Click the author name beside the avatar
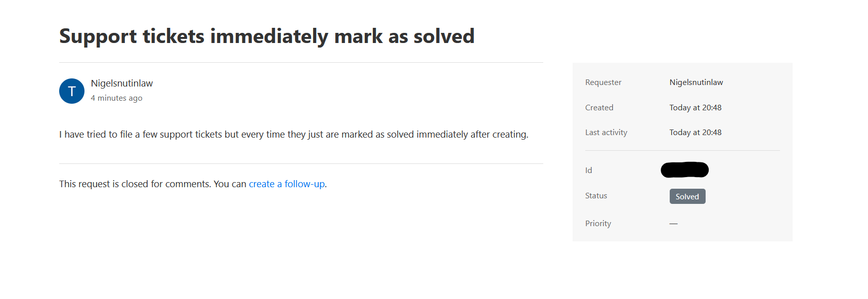The height and width of the screenshot is (299, 868). click(x=122, y=83)
